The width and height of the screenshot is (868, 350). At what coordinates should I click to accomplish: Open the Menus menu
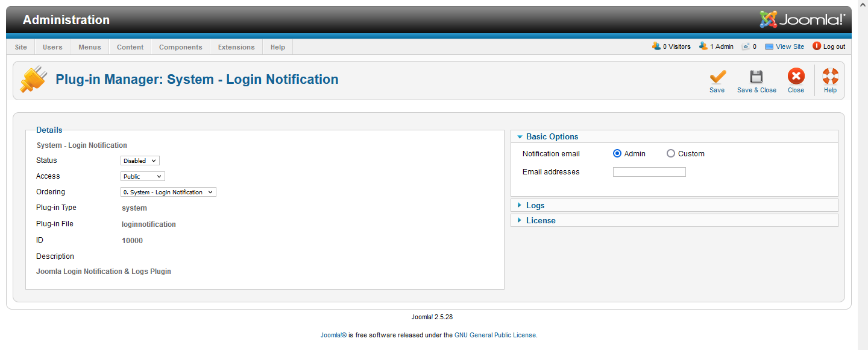coord(90,47)
